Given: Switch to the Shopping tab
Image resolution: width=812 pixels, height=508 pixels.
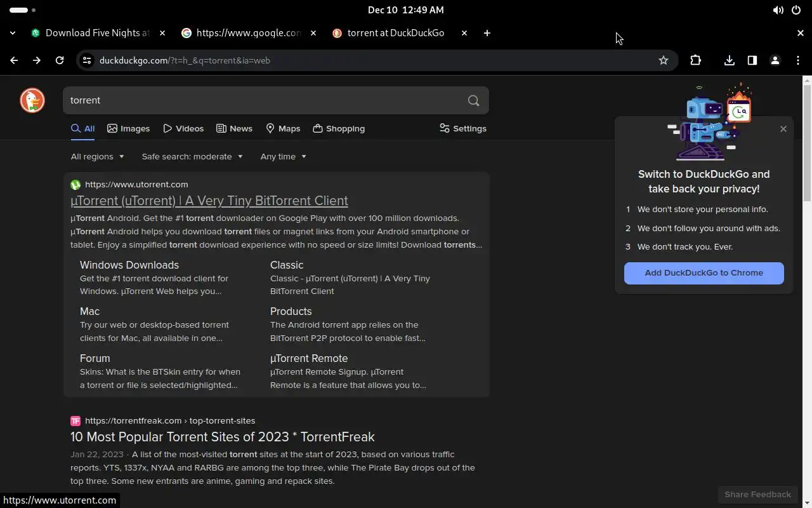Looking at the screenshot, I should [x=339, y=128].
